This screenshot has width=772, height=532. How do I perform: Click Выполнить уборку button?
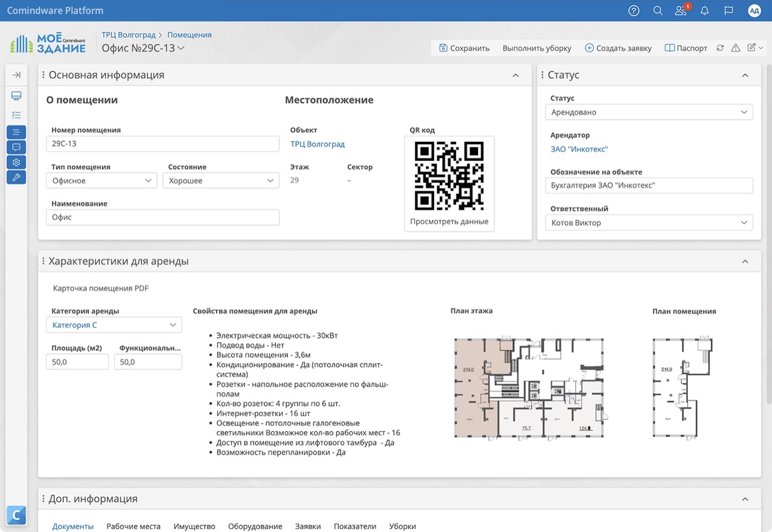click(537, 48)
